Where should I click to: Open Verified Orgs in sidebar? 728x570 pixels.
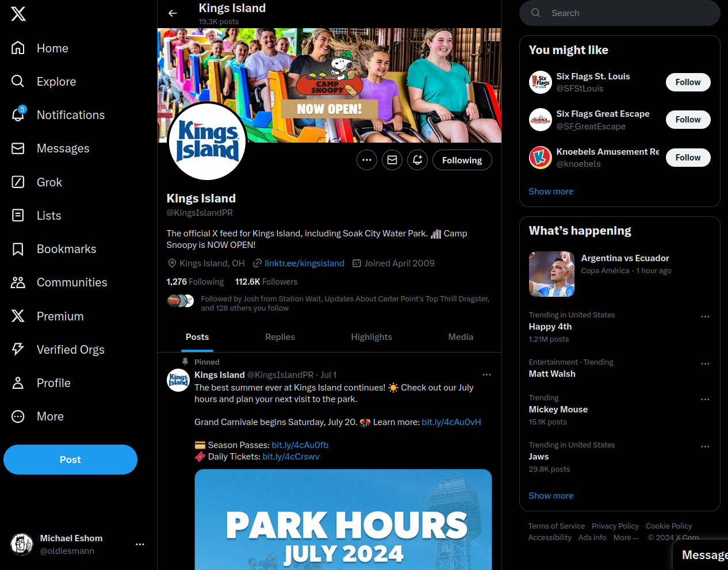tap(58, 350)
